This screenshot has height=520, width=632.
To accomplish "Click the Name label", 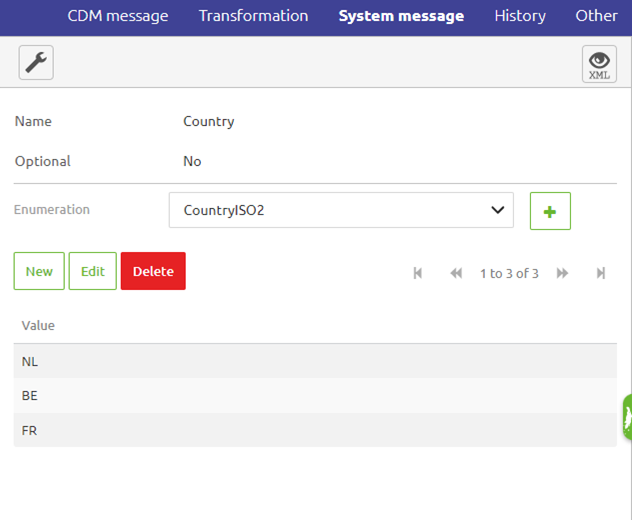I will point(33,121).
